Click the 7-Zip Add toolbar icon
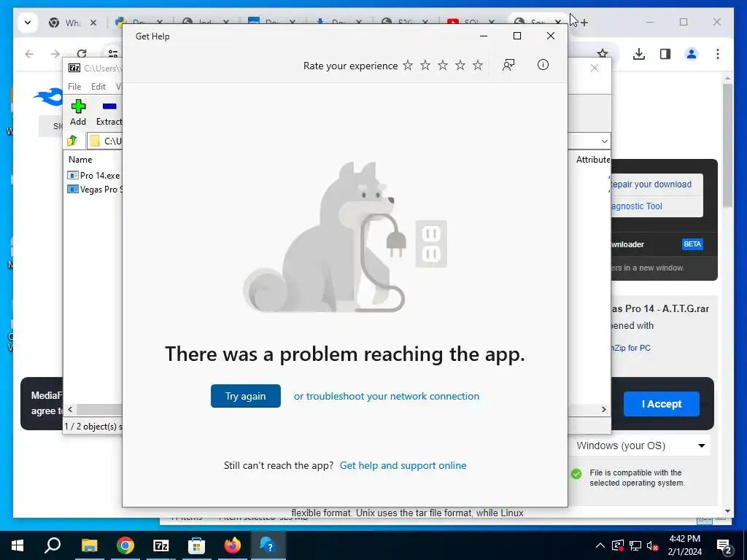 point(78,112)
